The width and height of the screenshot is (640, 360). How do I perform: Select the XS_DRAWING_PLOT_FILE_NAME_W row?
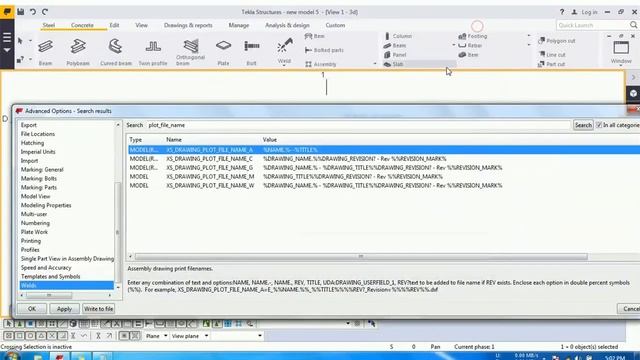coord(384,186)
